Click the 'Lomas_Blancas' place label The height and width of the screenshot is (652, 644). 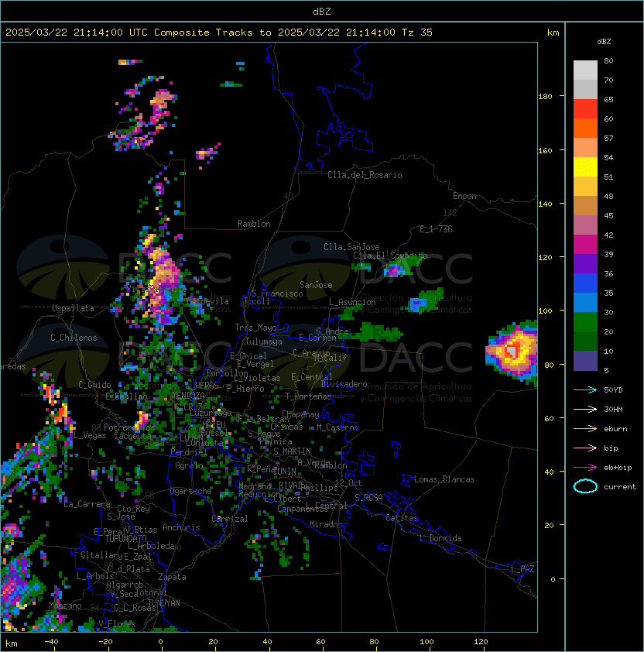[444, 479]
